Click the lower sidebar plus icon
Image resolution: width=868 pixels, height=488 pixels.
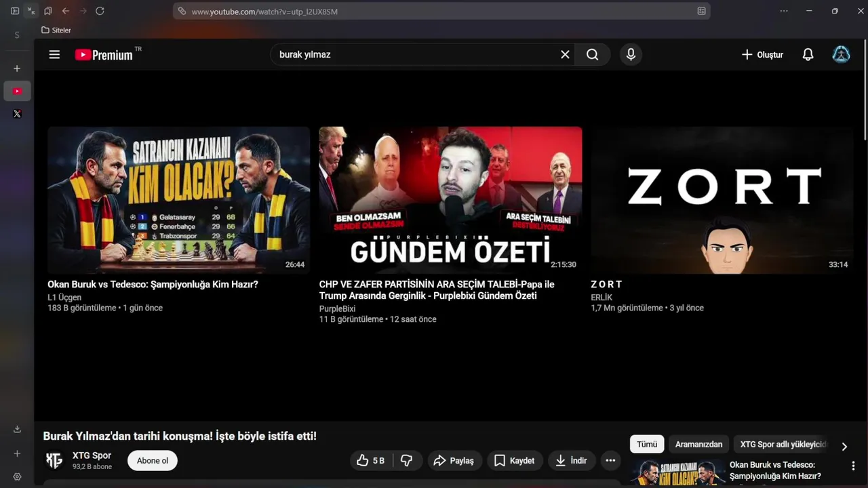pyautogui.click(x=17, y=453)
